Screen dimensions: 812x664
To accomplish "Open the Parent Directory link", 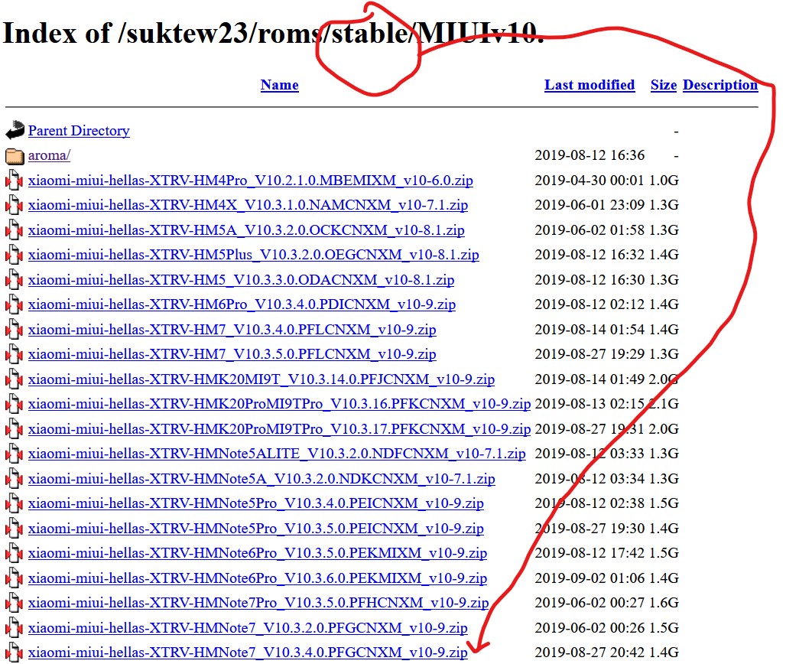I will tap(79, 131).
